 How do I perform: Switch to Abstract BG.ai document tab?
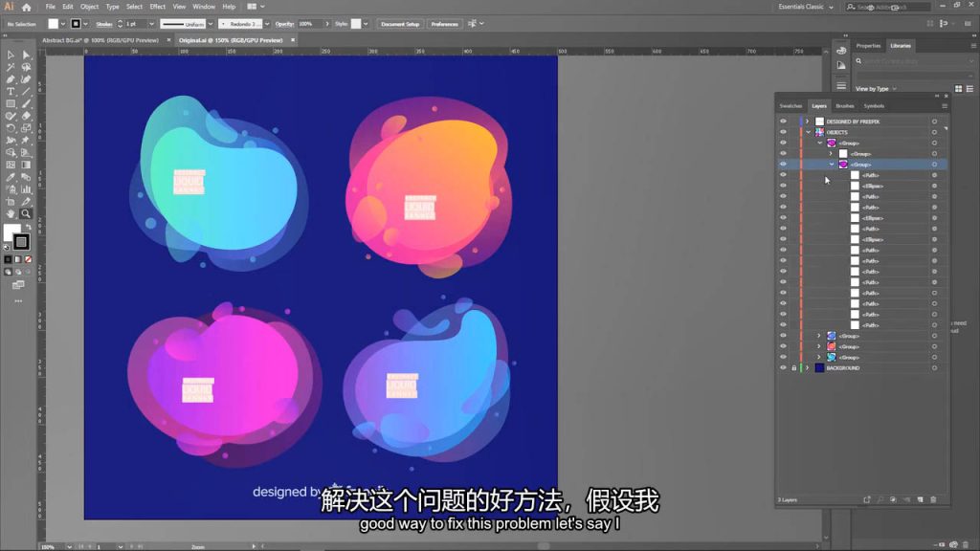[100, 40]
